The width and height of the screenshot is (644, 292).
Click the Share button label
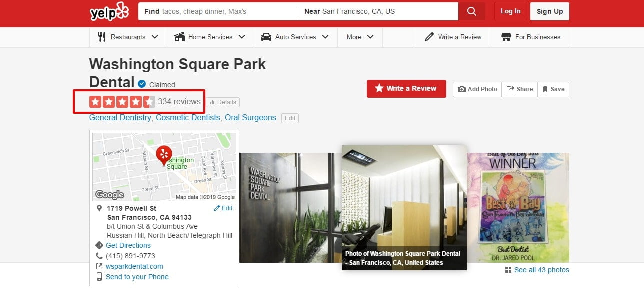point(525,89)
